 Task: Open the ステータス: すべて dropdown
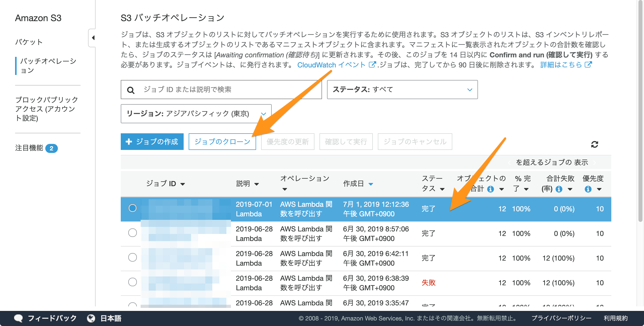click(402, 90)
